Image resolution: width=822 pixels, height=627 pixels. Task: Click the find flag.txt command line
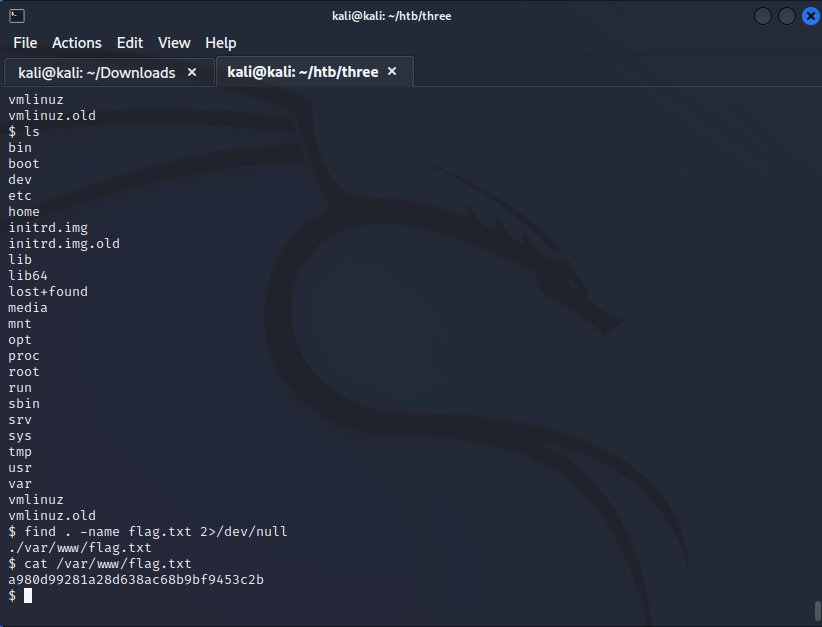[x=150, y=531]
